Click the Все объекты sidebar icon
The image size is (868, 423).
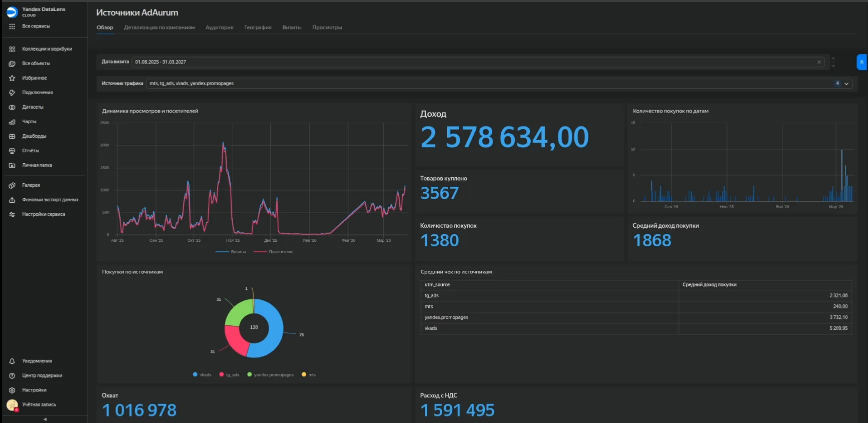point(12,64)
